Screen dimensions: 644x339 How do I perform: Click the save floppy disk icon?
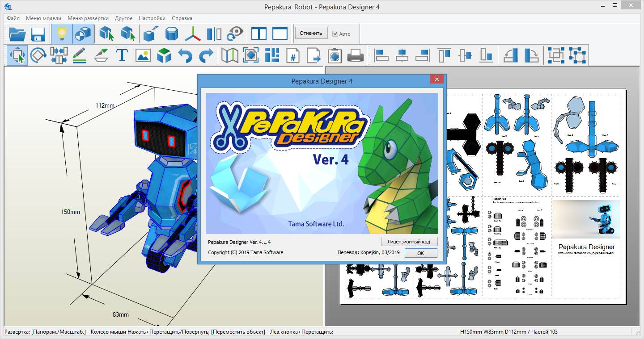pyautogui.click(x=38, y=34)
